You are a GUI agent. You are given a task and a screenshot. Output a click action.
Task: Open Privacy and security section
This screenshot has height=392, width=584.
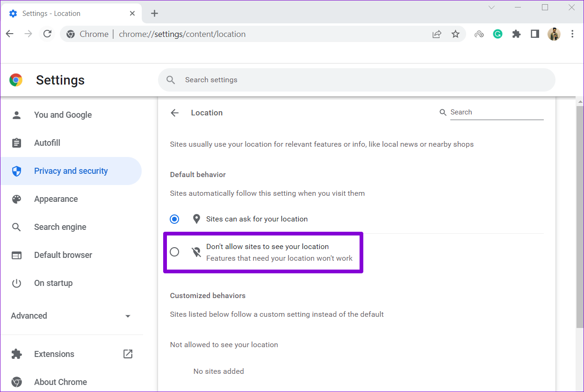click(x=71, y=171)
